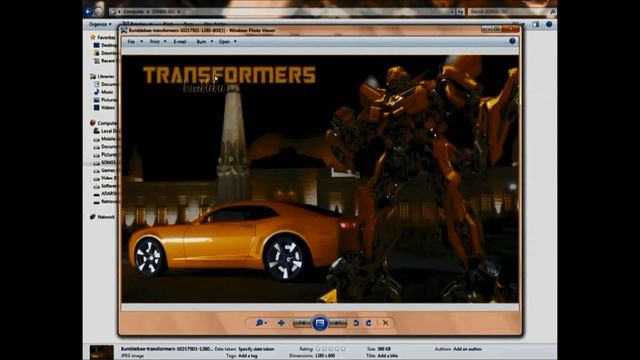This screenshot has width=640, height=360.
Task: Expand the File dropdown arrow
Action: click(142, 42)
